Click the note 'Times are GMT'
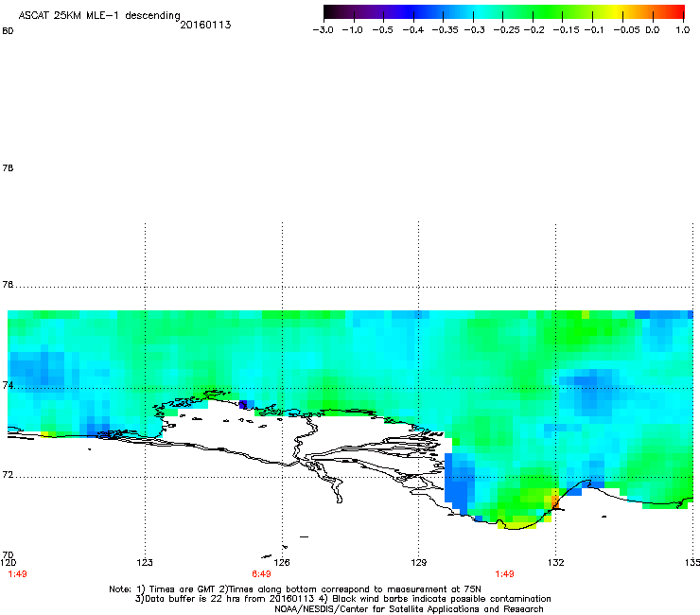 (182, 589)
